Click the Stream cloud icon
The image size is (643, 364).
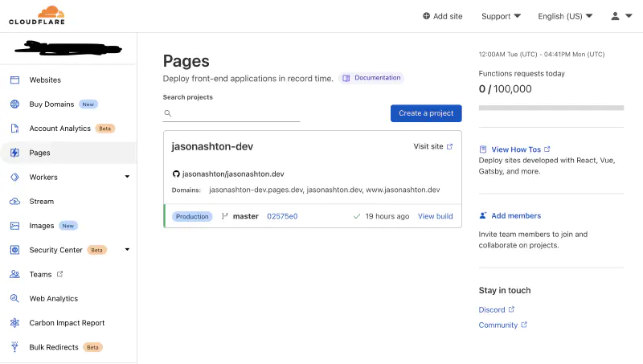pos(14,201)
